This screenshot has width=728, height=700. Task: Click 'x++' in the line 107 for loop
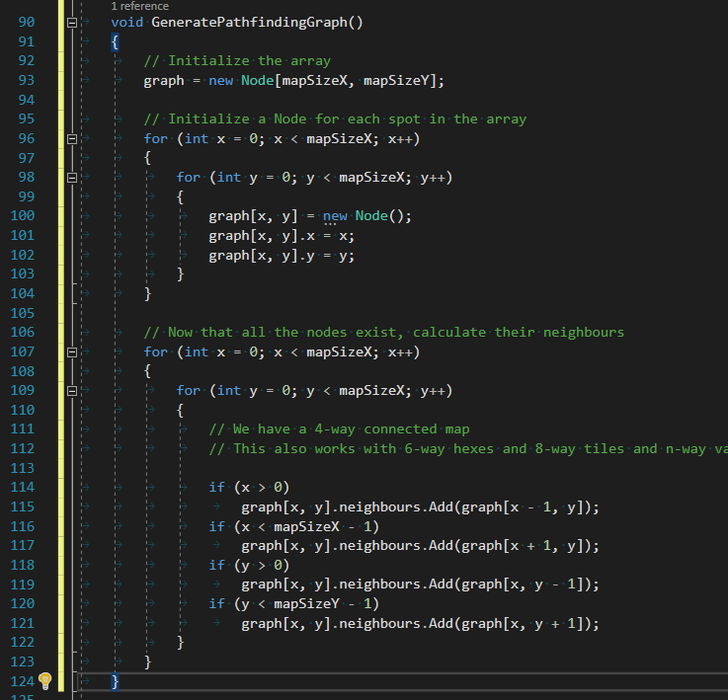coord(400,352)
